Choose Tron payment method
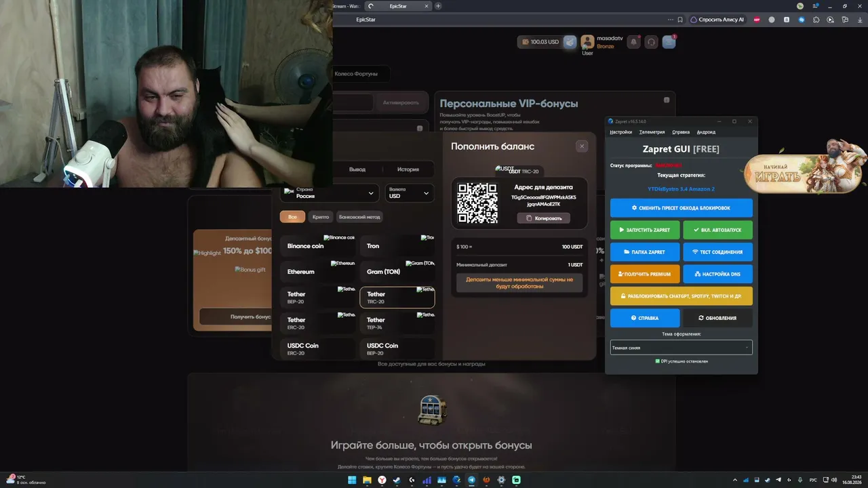 click(x=397, y=246)
